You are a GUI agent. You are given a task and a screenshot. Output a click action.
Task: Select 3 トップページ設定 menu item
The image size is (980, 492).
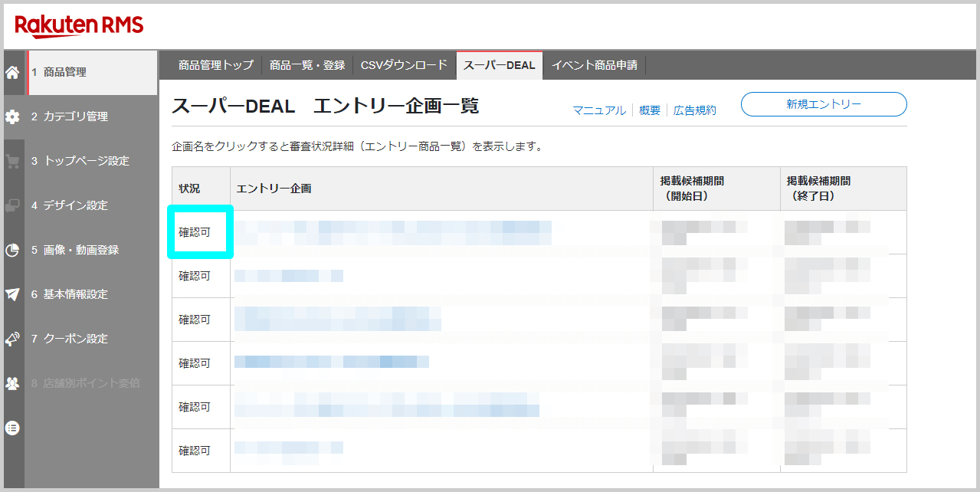pyautogui.click(x=92, y=161)
